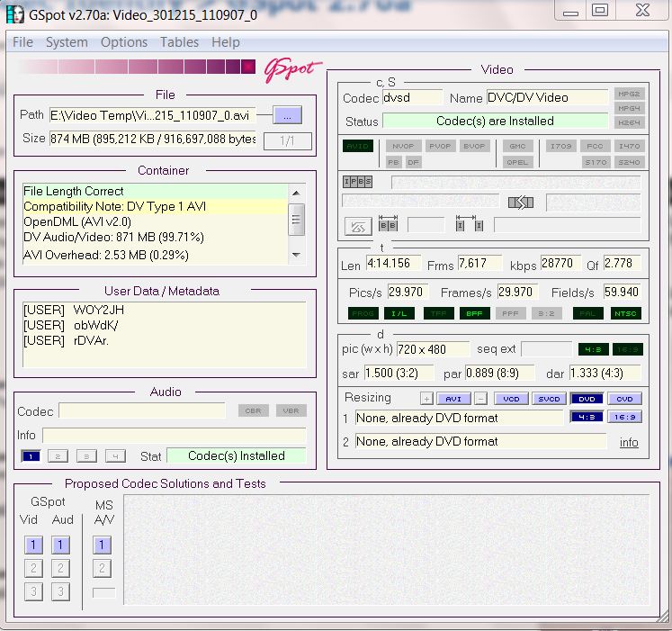This screenshot has height=631, width=672.
Task: Select VCD resizing format
Action: click(x=511, y=399)
